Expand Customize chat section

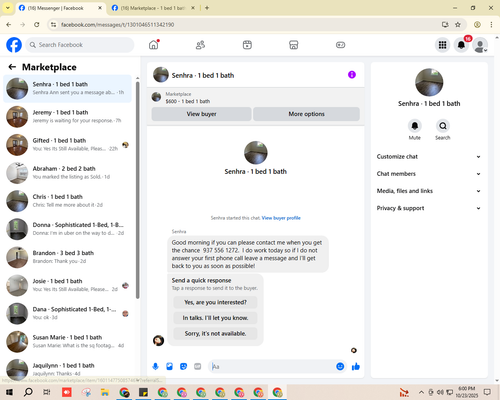click(x=429, y=157)
